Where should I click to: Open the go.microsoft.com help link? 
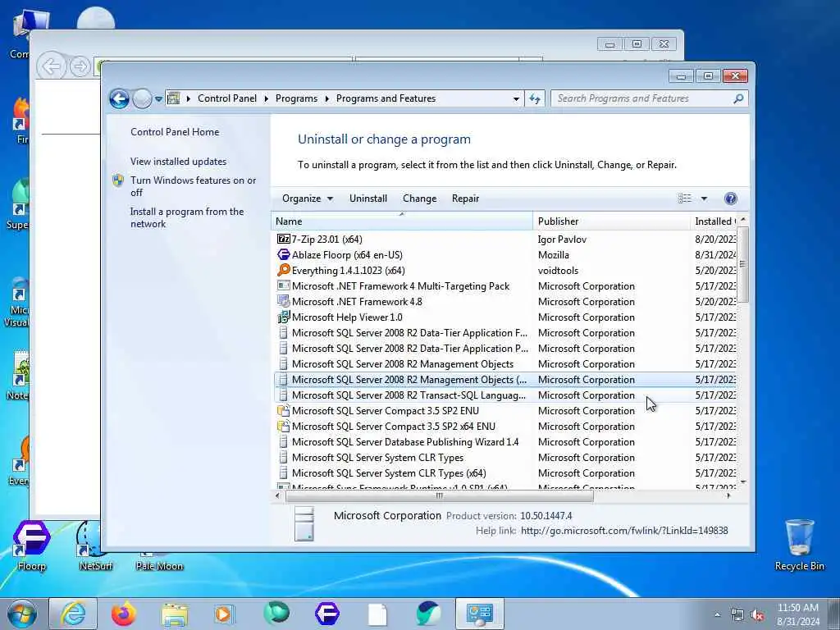(x=624, y=531)
